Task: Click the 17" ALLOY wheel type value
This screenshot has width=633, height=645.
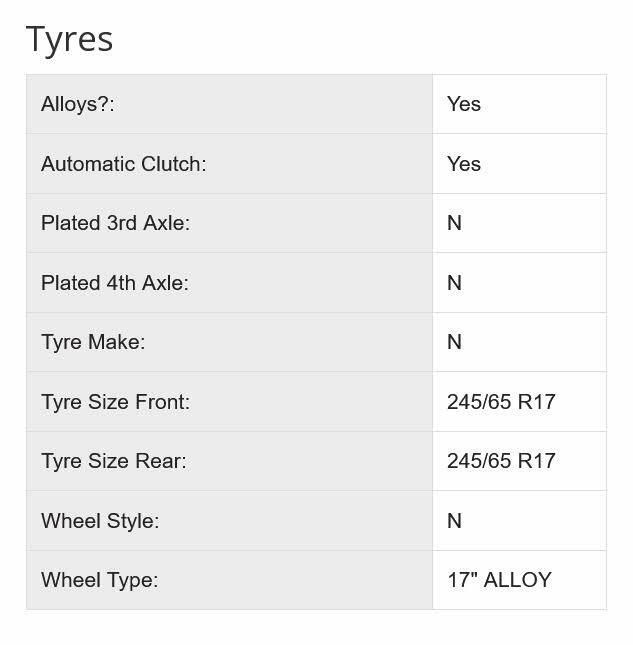Action: tap(499, 580)
